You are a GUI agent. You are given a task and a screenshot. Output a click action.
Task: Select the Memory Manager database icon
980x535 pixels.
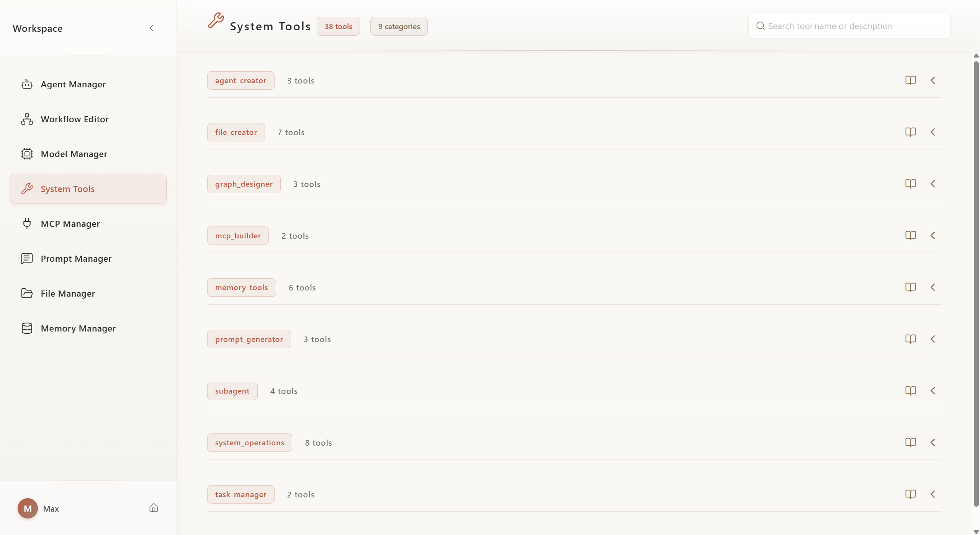(x=26, y=328)
